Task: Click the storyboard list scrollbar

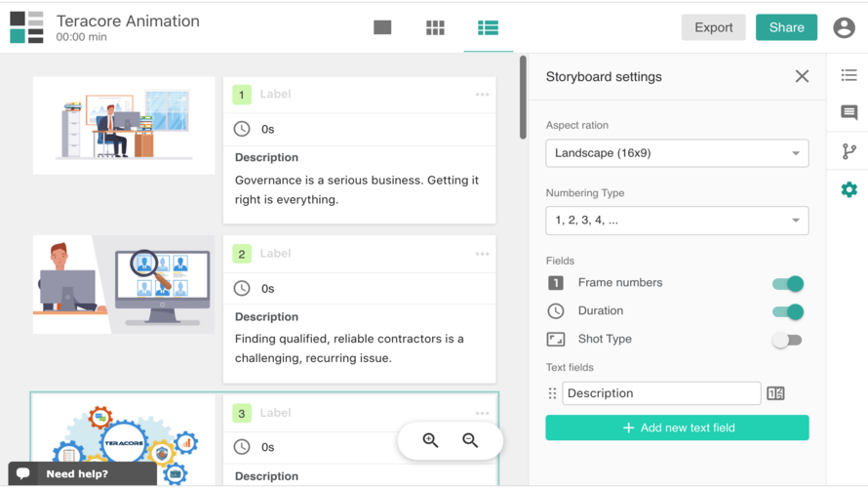Action: (523, 98)
